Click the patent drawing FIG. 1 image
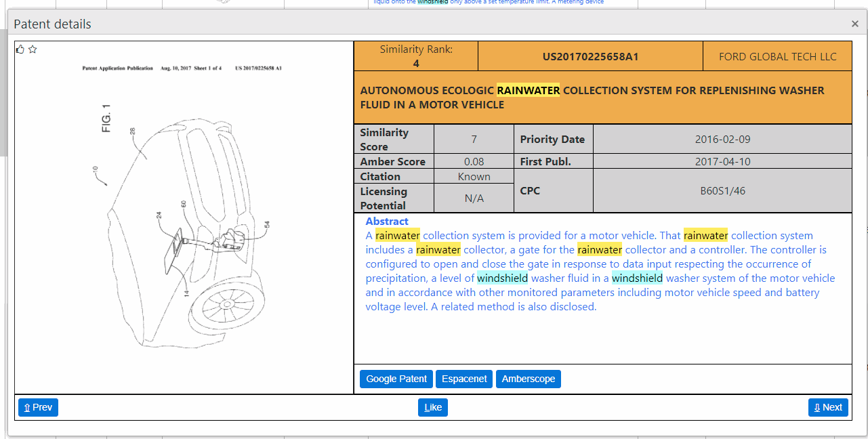The image size is (868, 439). (x=183, y=217)
